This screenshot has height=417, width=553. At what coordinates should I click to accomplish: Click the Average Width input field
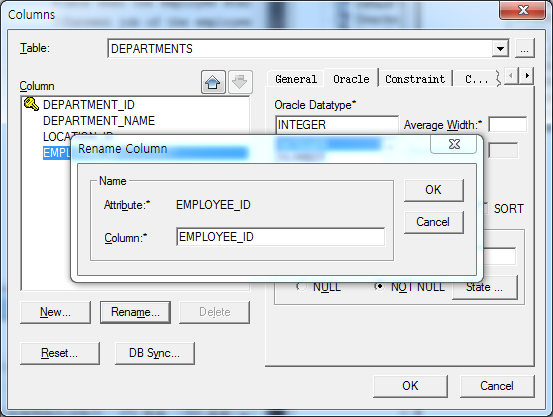tap(508, 125)
